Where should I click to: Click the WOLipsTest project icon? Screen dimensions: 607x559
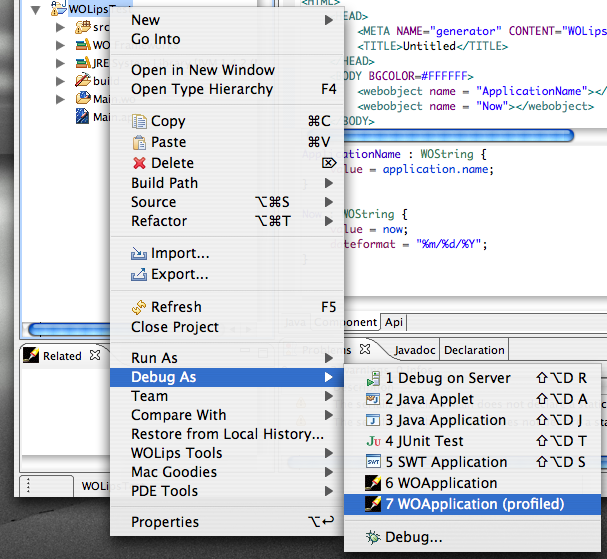tap(58, 8)
